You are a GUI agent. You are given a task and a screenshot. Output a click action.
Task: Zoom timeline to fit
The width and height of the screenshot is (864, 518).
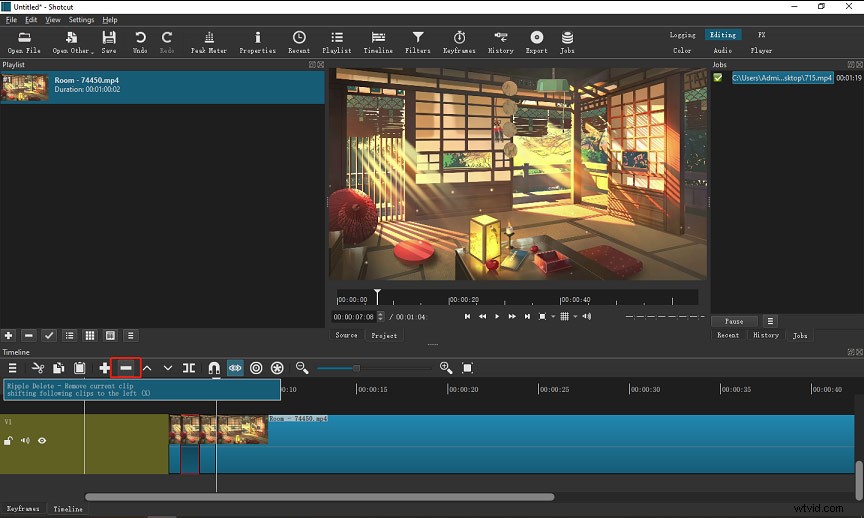(x=467, y=368)
